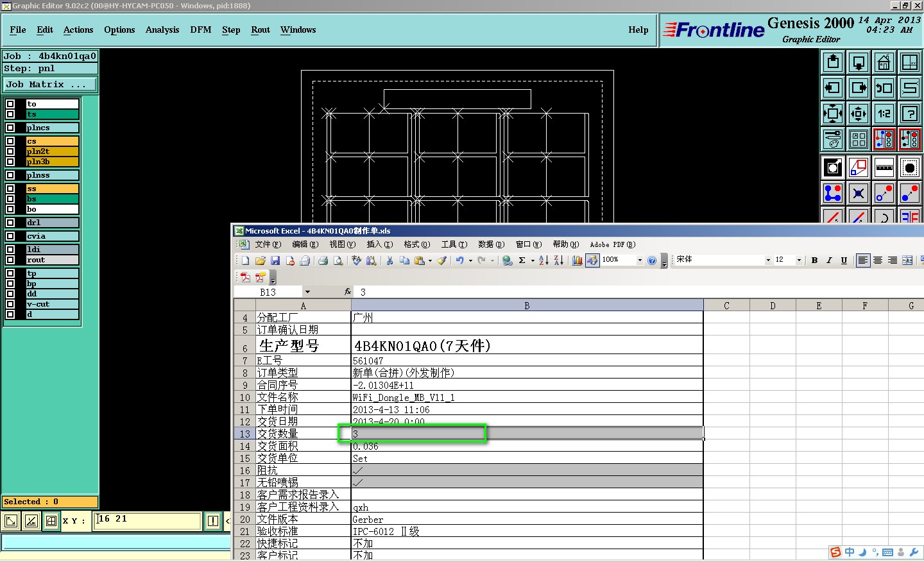Open the Rout menu in Genesis
924x562 pixels.
[261, 30]
